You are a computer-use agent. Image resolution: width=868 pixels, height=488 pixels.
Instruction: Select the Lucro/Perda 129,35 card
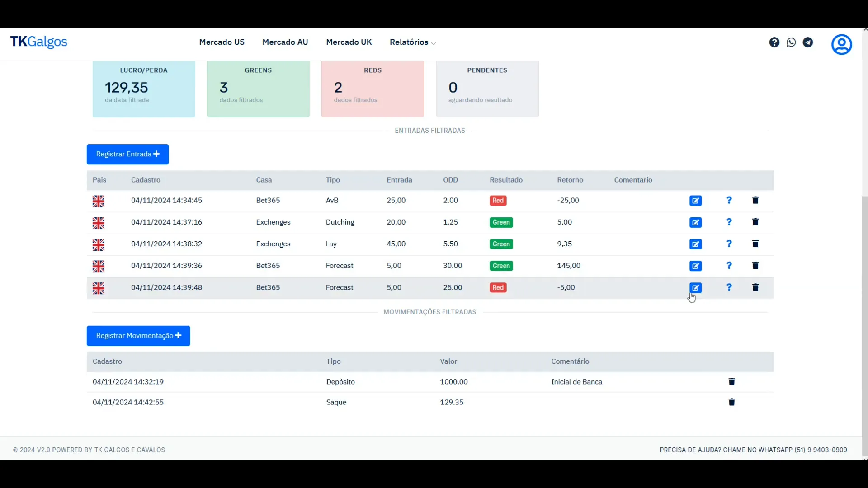coord(144,89)
